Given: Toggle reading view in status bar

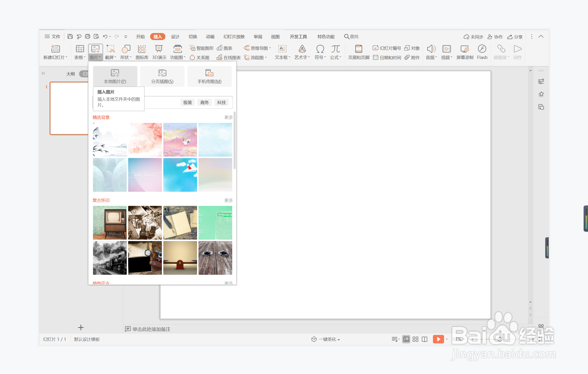Looking at the screenshot, I should [425, 339].
